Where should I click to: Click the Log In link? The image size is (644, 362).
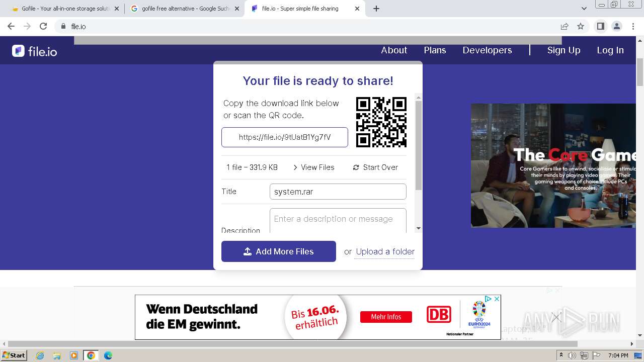[x=610, y=50]
